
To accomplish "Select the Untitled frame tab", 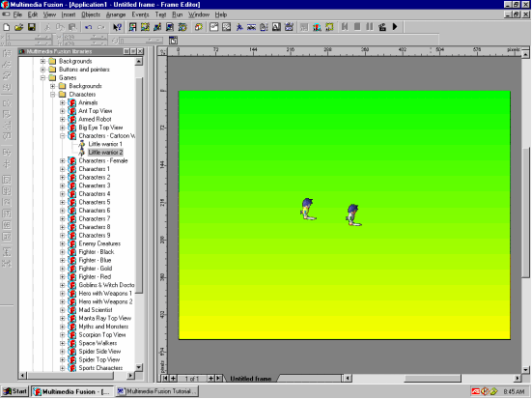I will pyautogui.click(x=251, y=379).
